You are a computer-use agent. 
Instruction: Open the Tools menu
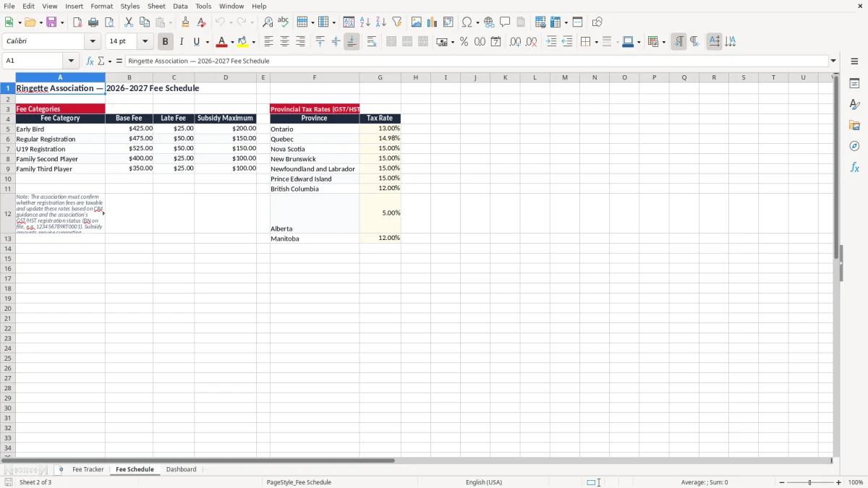203,6
